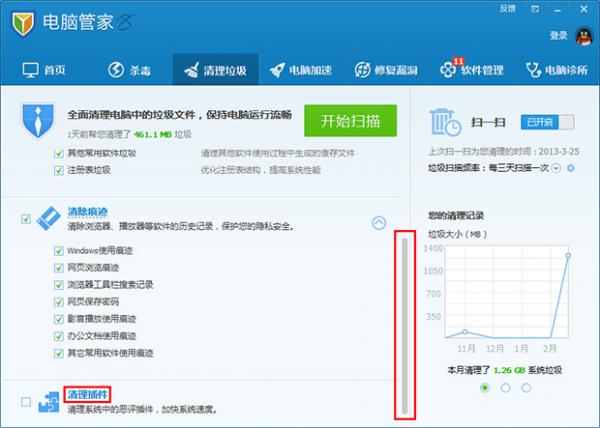The height and width of the screenshot is (428, 600).
Task: Click the November chart data point
Action: (465, 332)
